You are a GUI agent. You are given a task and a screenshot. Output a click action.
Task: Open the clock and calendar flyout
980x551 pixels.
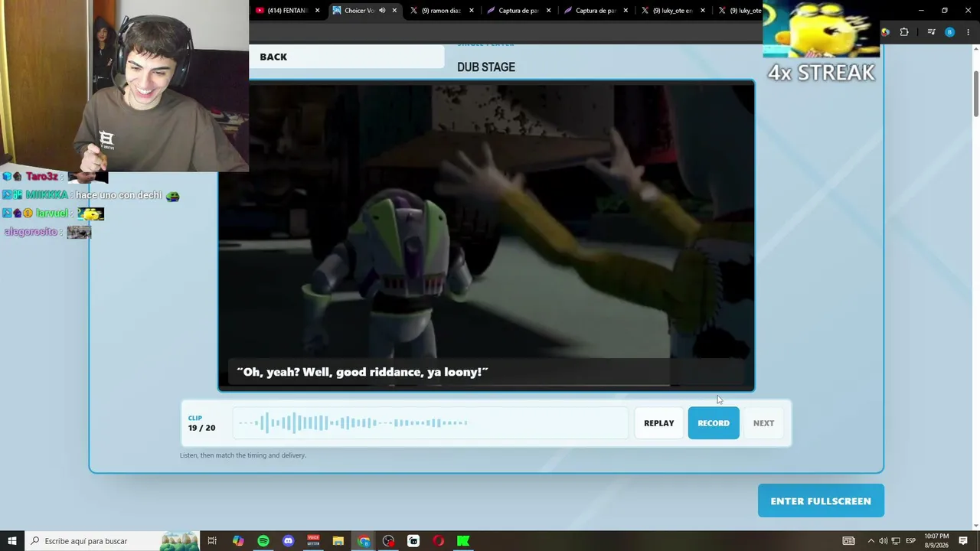[x=936, y=541]
